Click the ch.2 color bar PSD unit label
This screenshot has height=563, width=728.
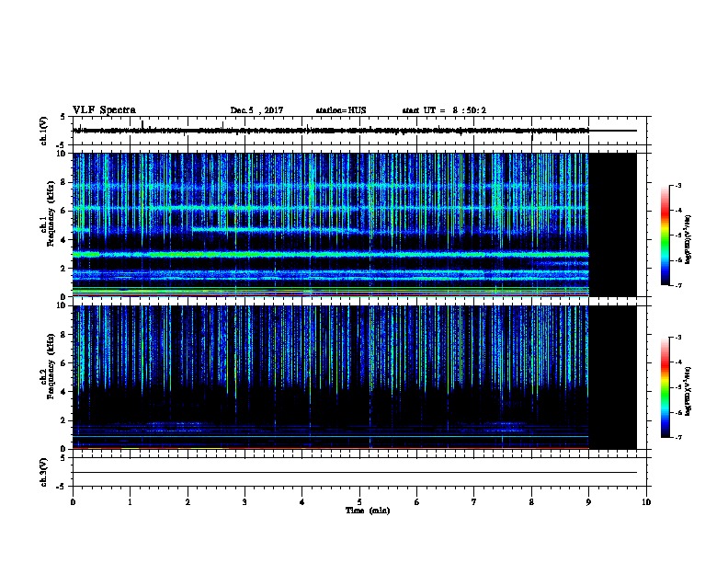tap(688, 391)
